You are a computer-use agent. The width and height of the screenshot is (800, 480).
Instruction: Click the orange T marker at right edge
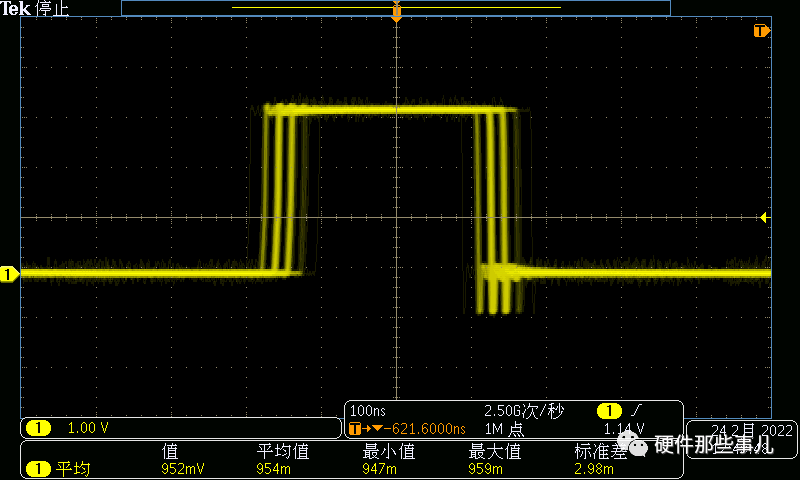coord(762,31)
